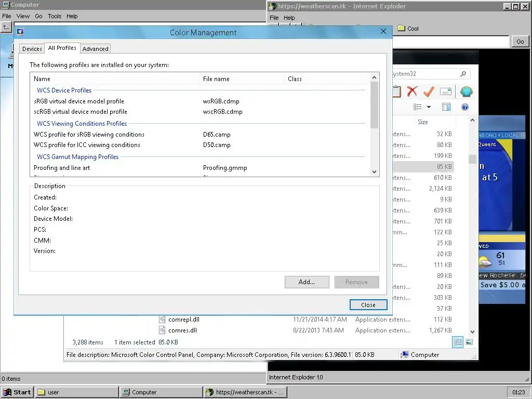532x399 pixels.
Task: Click the Computer icon in explorer status bar
Action: (x=404, y=354)
